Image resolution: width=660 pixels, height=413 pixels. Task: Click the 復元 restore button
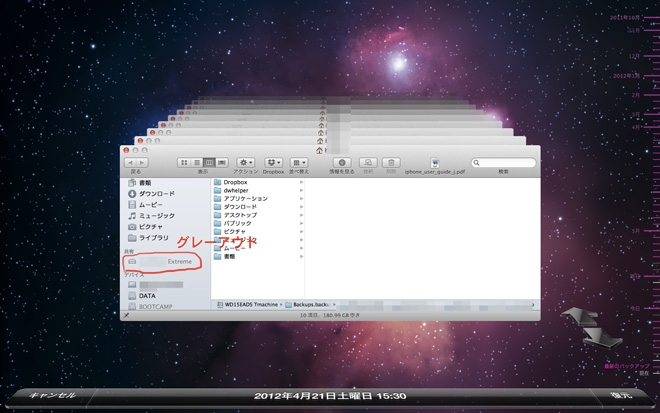click(621, 395)
